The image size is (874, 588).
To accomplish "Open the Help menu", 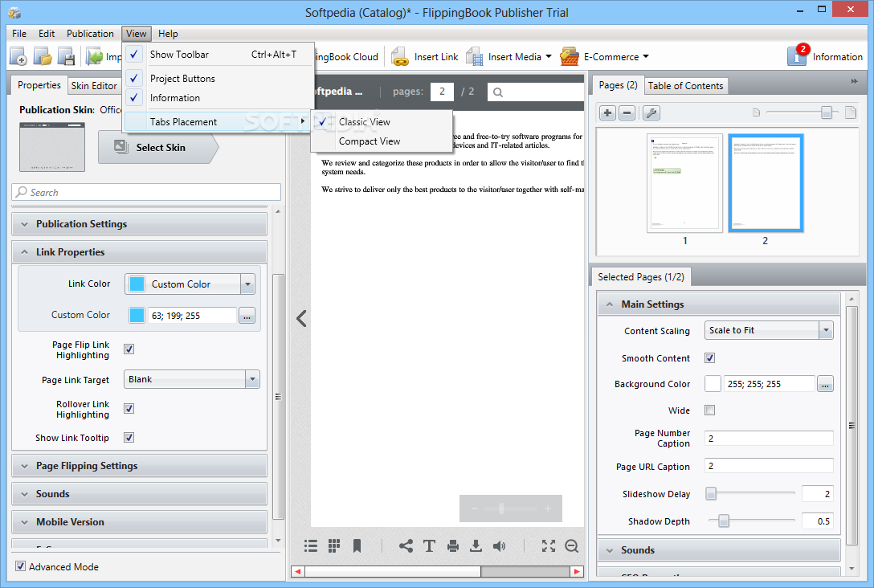I will click(168, 34).
